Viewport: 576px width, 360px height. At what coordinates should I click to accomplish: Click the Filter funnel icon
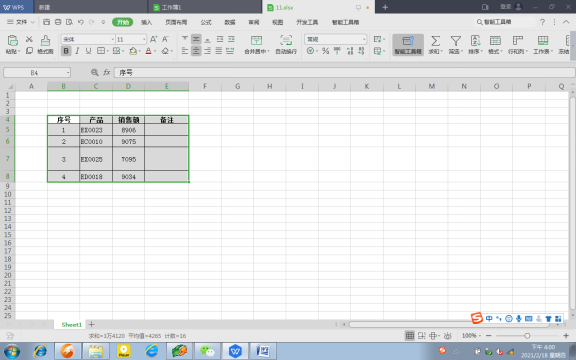point(456,40)
